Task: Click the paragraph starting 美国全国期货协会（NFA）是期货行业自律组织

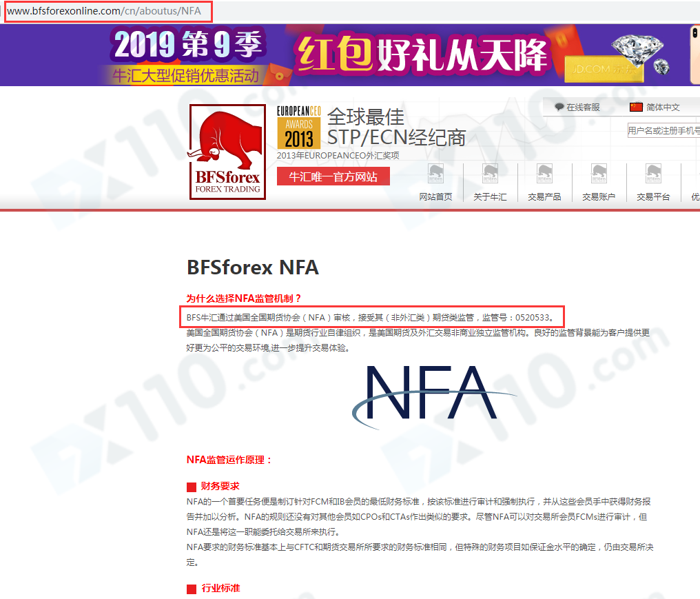Action: coord(418,341)
